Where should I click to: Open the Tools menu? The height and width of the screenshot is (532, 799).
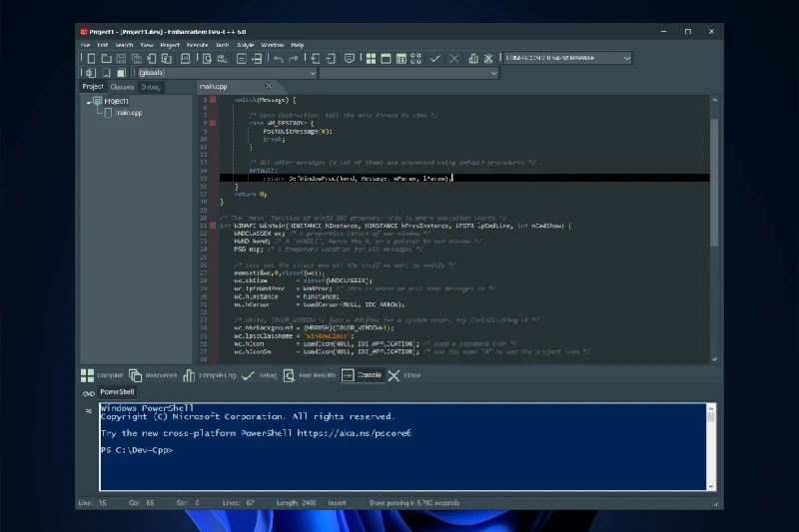pos(223,45)
